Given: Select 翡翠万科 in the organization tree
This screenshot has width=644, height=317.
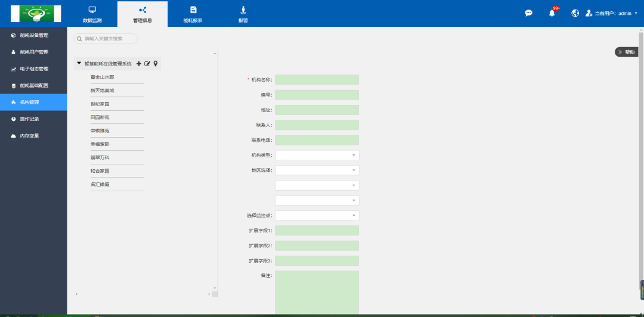Looking at the screenshot, I should tap(100, 157).
